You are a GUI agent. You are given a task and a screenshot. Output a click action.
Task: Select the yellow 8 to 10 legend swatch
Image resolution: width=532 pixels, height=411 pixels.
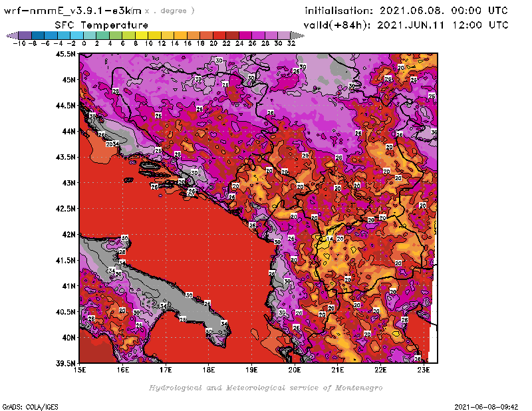pos(142,35)
